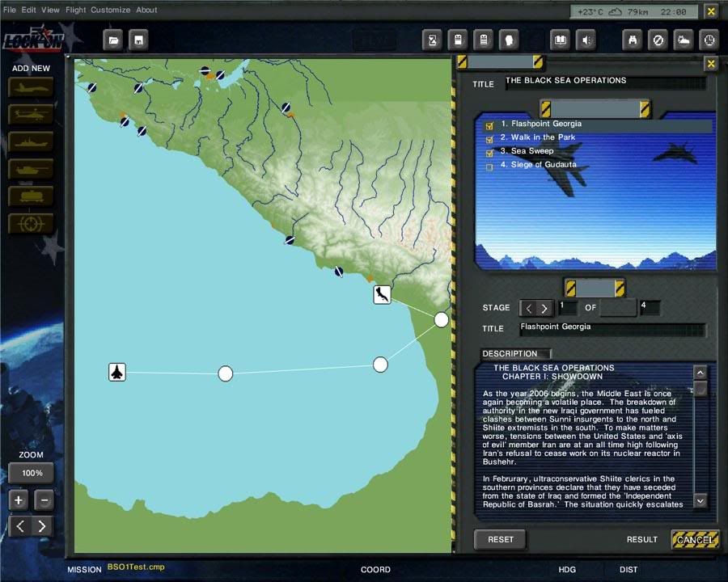This screenshot has height=582, width=728.
Task: Add a new target zone
Action: tap(31, 224)
